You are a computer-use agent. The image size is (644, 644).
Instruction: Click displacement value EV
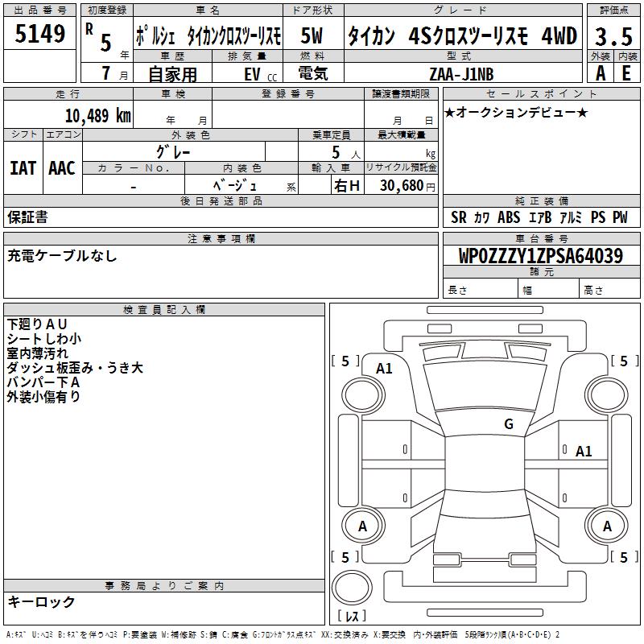point(252,74)
